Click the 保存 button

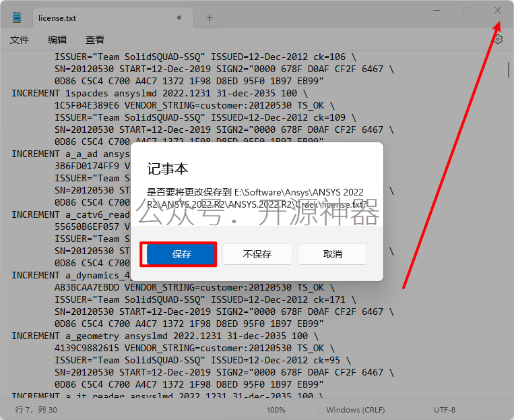pos(182,254)
